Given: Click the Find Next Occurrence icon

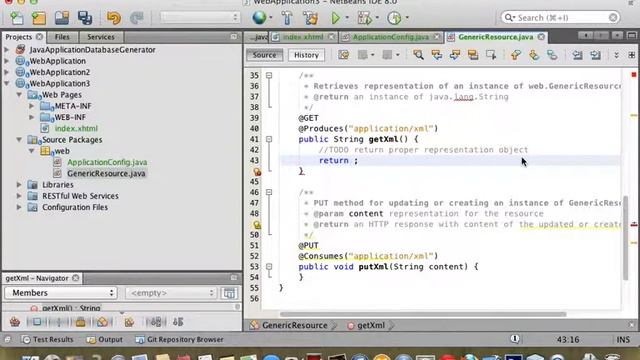Looking at the screenshot, I should [455, 55].
